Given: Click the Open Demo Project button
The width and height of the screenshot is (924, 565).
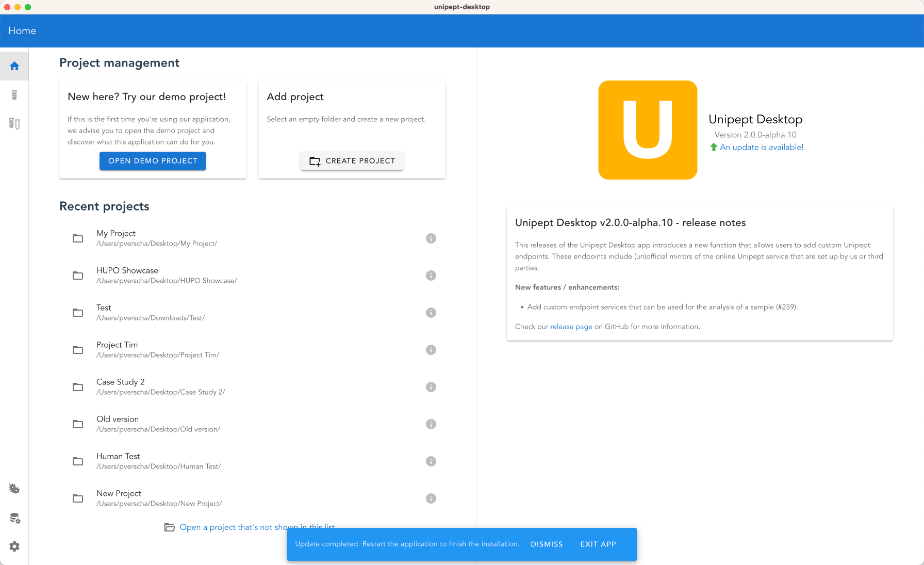Looking at the screenshot, I should click(x=152, y=160).
